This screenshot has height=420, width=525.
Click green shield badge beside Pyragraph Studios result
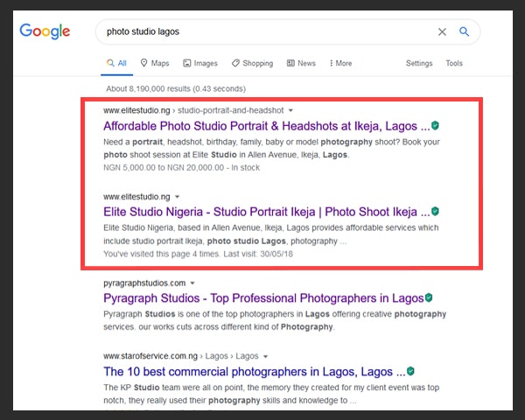tap(429, 297)
